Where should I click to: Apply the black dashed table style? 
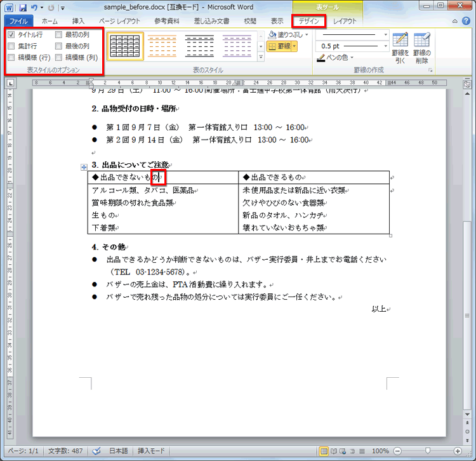pos(199,46)
